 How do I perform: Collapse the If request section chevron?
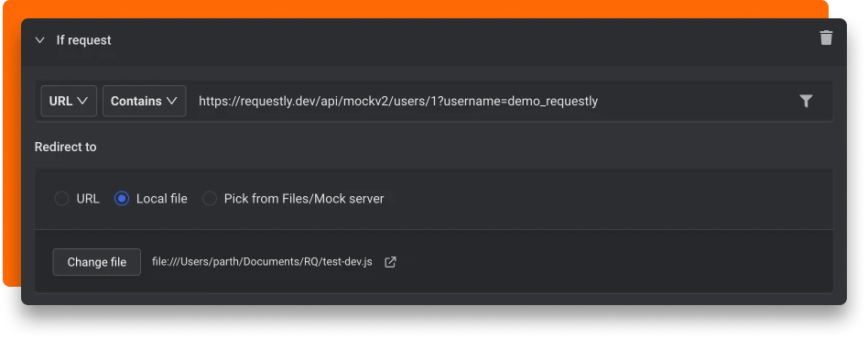[x=39, y=40]
